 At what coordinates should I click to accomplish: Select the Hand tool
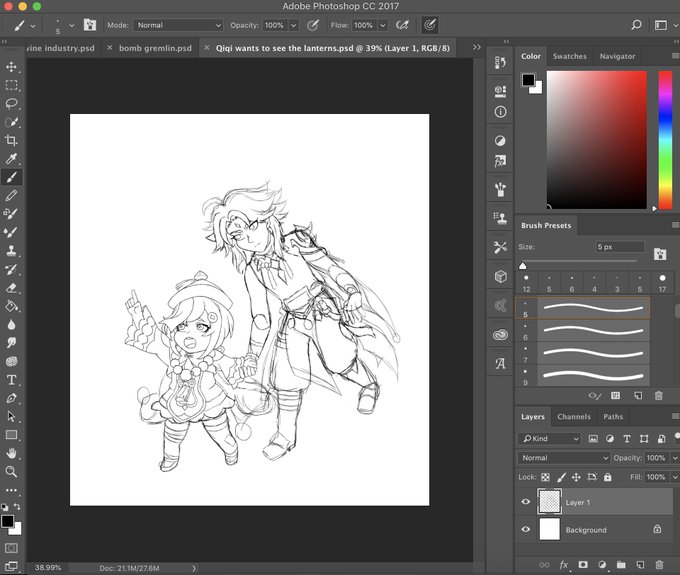click(x=11, y=453)
